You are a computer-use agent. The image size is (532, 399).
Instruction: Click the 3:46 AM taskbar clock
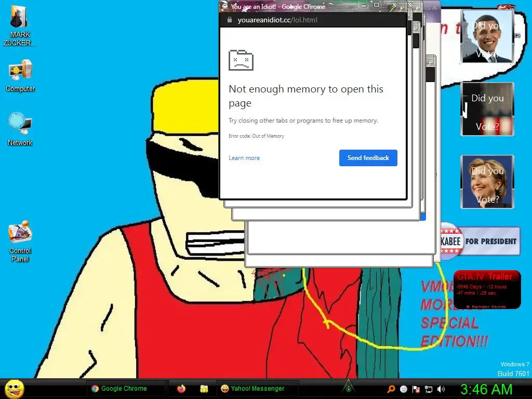pyautogui.click(x=486, y=389)
